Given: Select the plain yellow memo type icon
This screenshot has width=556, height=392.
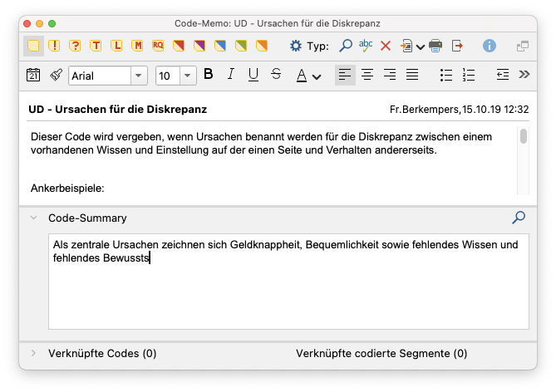Looking at the screenshot, I should point(33,46).
